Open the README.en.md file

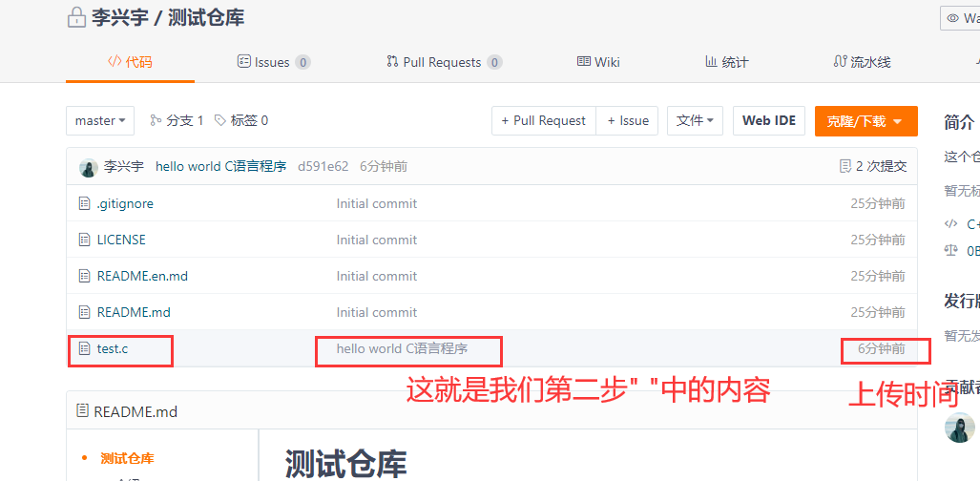(142, 276)
